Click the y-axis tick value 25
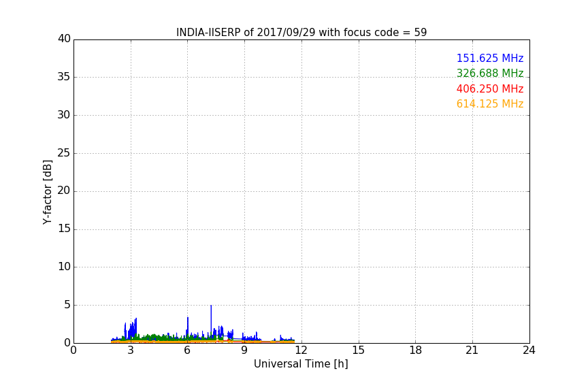588x392 pixels. [x=64, y=152]
